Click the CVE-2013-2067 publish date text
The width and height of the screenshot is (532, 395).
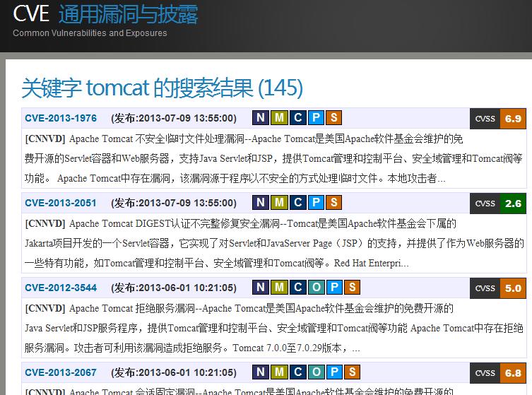coord(174,372)
